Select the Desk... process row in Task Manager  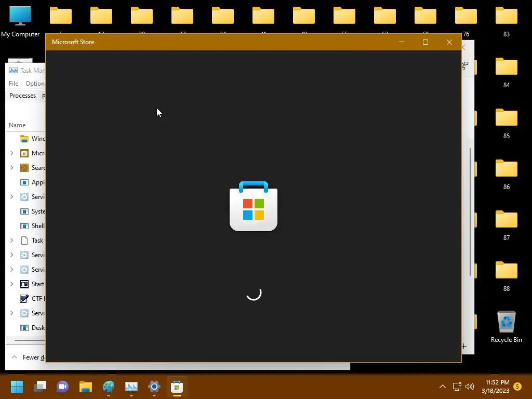pyautogui.click(x=25, y=328)
